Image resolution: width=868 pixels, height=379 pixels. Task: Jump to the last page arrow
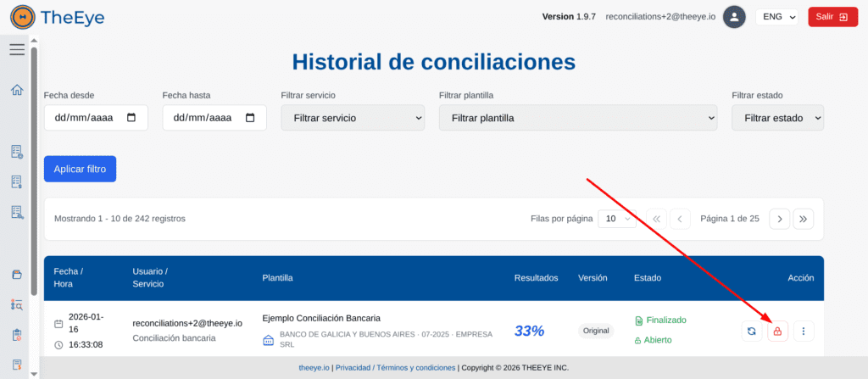(x=804, y=219)
